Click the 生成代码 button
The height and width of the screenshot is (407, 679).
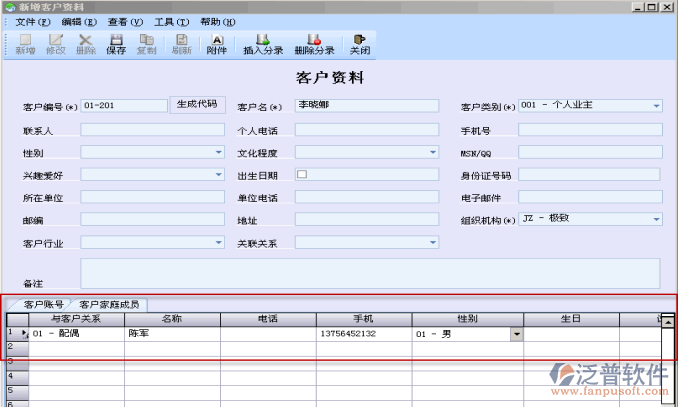pyautogui.click(x=197, y=104)
